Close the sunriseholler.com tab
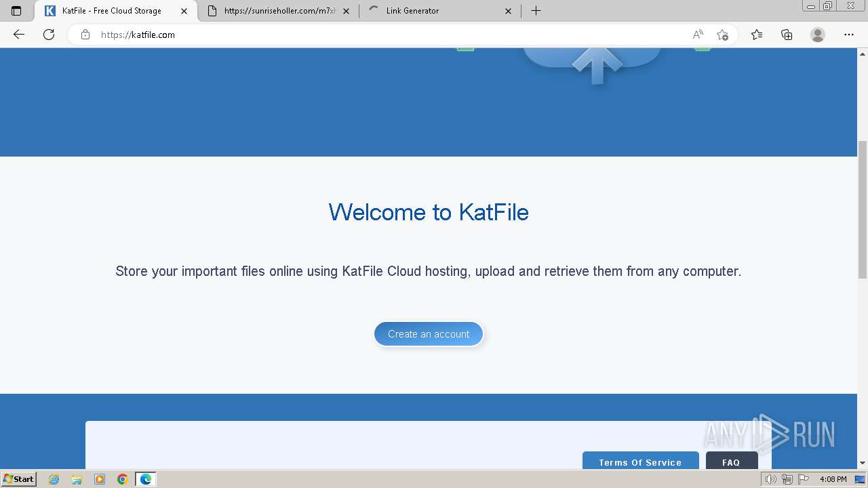Image resolution: width=868 pixels, height=488 pixels. pyautogui.click(x=346, y=11)
